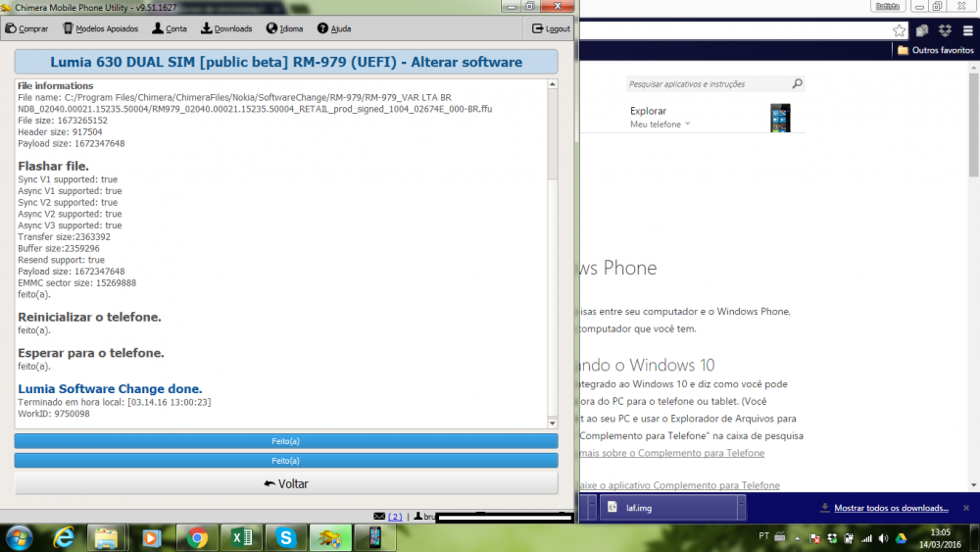Image resolution: width=980 pixels, height=552 pixels.
Task: Open the laf.img download in browser
Action: 667,508
